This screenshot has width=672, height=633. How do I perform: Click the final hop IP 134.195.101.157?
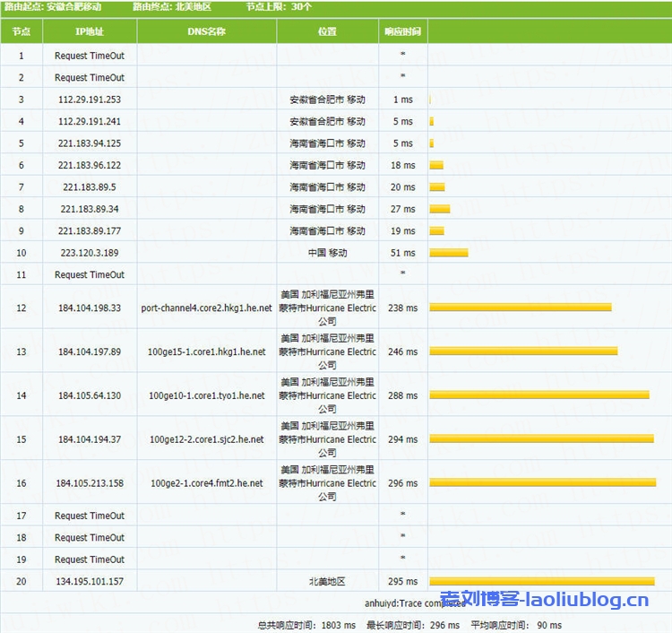(90, 581)
